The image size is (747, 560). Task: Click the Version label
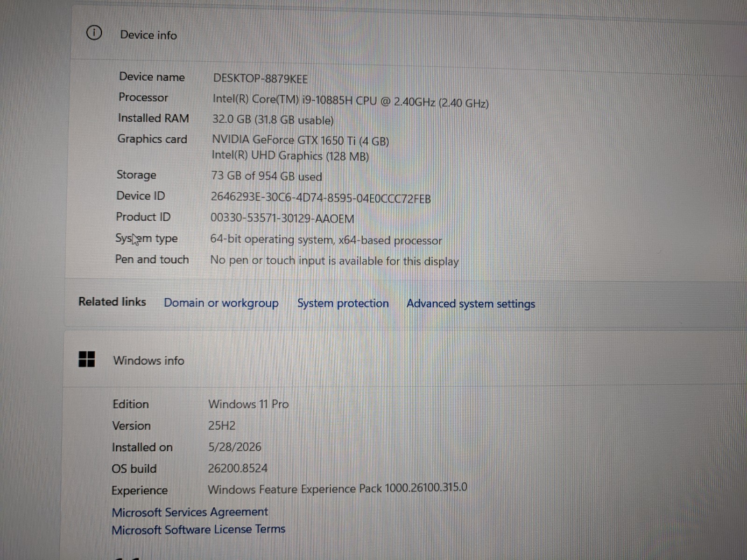[x=132, y=426]
